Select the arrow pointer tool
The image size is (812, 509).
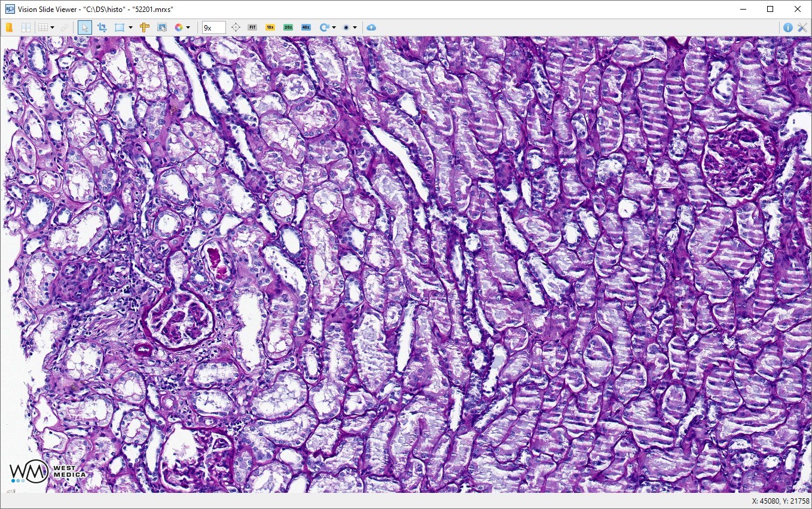(85, 27)
